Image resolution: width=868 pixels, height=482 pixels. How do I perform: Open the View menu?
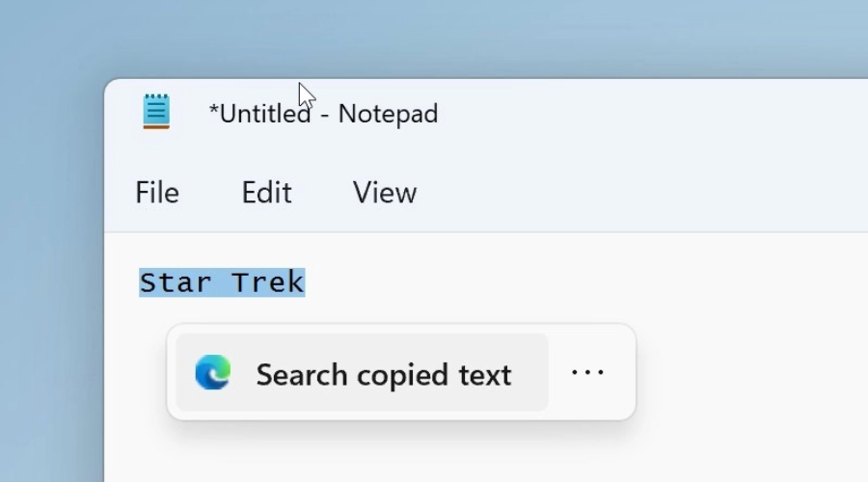[385, 193]
